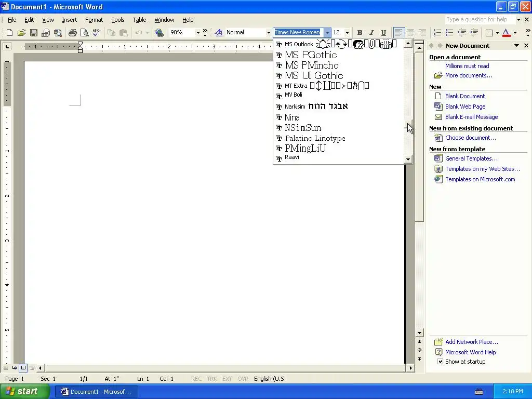Click the Increase Indent icon
532x399 pixels.
(474, 33)
